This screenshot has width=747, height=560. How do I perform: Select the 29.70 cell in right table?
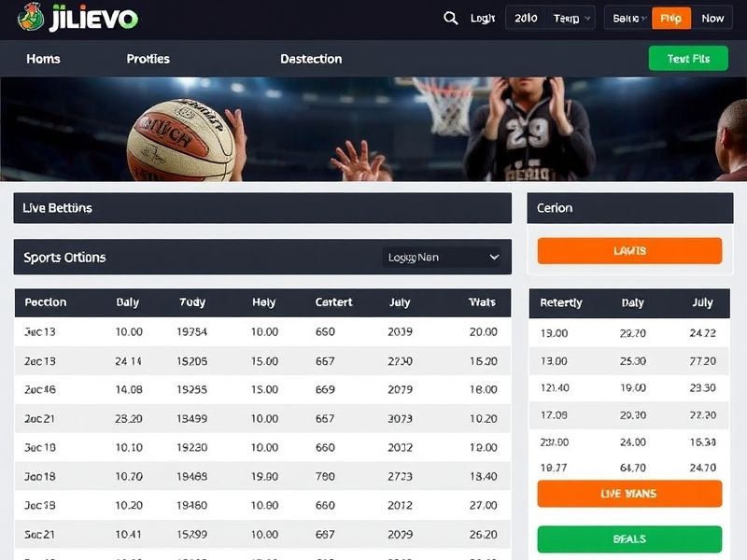[633, 333]
